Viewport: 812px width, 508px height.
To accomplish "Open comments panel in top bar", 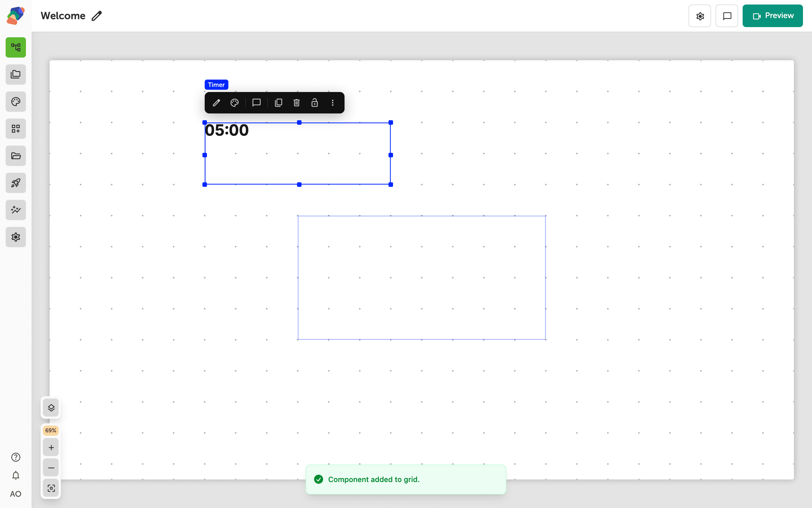I will click(727, 16).
